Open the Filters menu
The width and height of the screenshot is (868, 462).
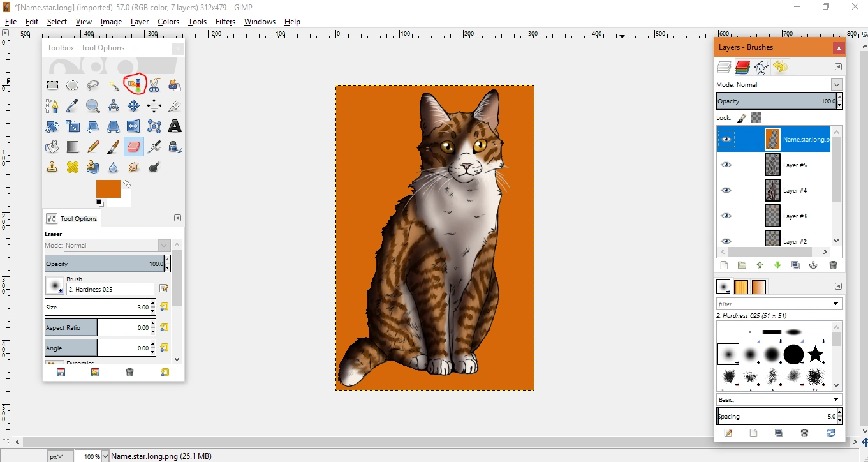pyautogui.click(x=225, y=22)
